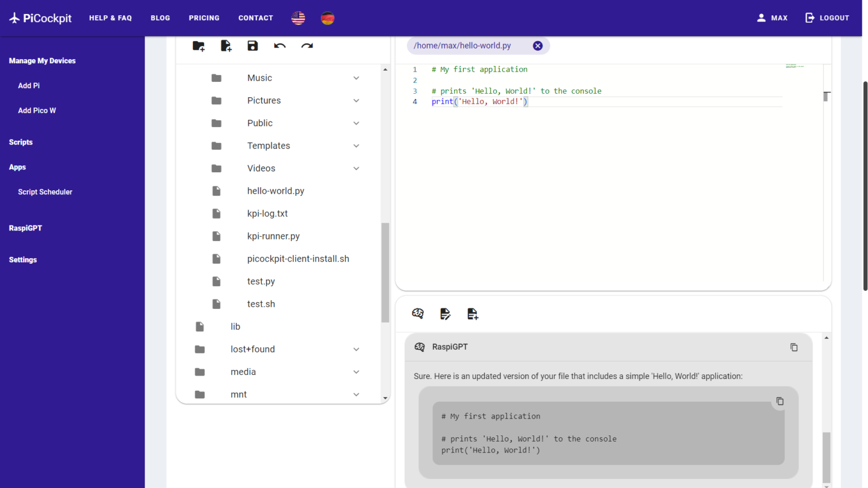Create a new folder in the file manager
868x488 pixels.
click(198, 46)
